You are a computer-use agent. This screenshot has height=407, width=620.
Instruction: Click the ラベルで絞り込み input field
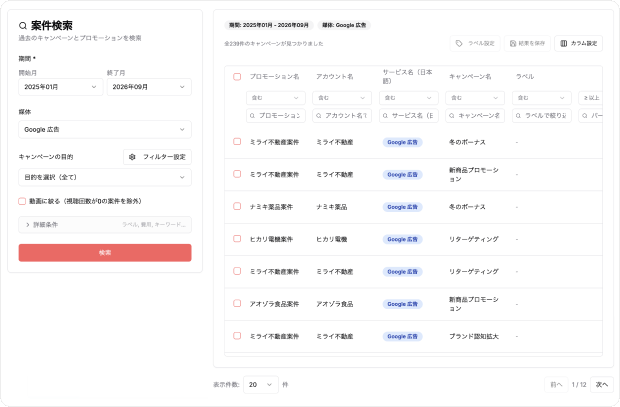pos(542,116)
